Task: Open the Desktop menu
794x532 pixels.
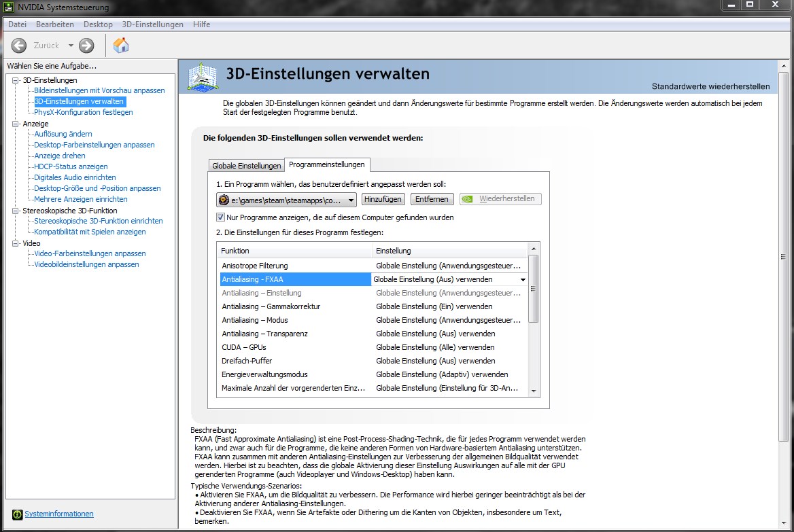Action: (98, 24)
